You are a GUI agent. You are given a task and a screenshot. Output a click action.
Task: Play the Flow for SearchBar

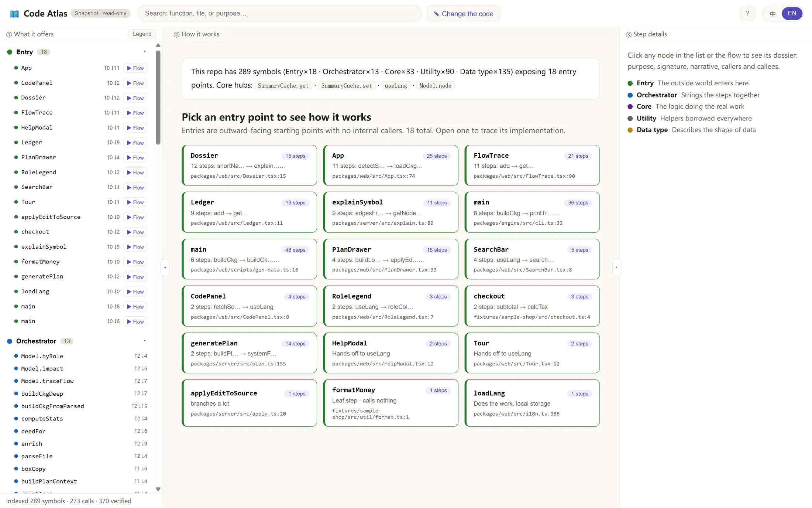tap(135, 187)
